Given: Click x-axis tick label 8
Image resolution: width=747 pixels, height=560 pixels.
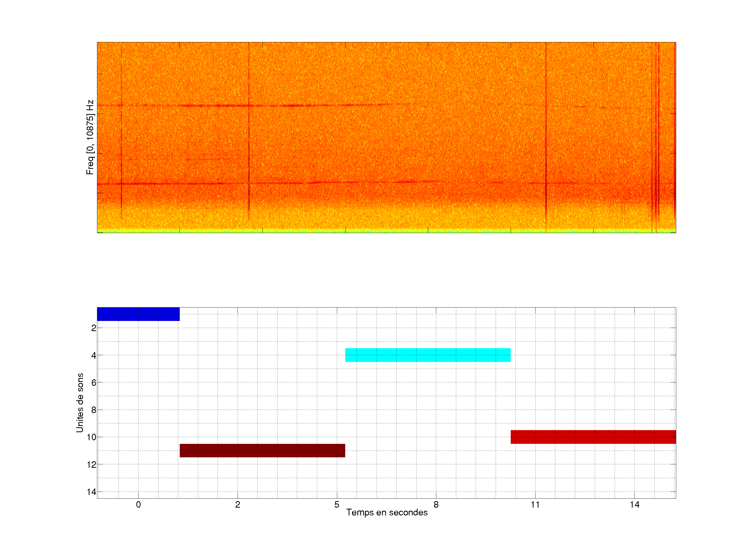Looking at the screenshot, I should tap(436, 505).
